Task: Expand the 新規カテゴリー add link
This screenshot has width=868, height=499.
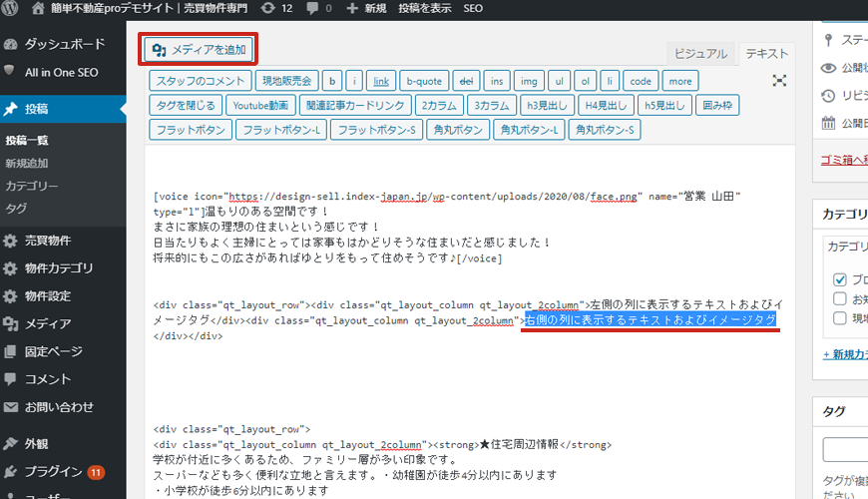Action: 844,354
